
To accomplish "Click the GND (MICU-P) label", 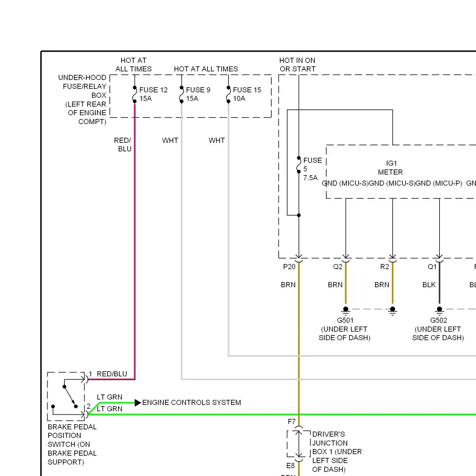I will click(x=439, y=183).
